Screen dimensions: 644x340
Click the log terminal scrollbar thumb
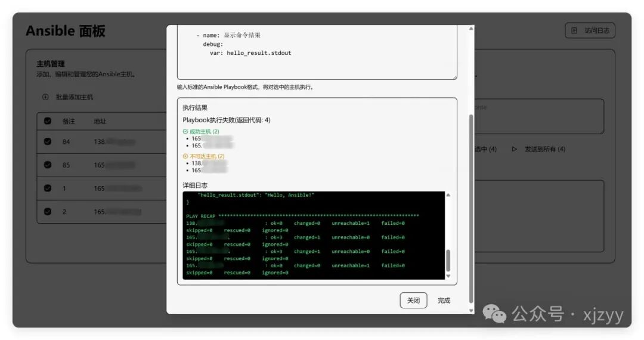[x=448, y=260]
